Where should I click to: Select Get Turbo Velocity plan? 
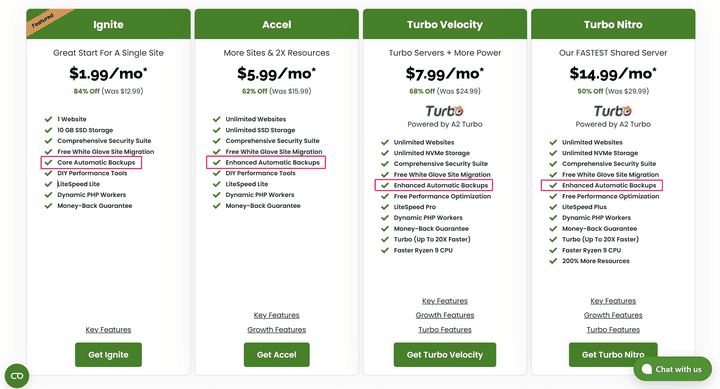pyautogui.click(x=444, y=355)
